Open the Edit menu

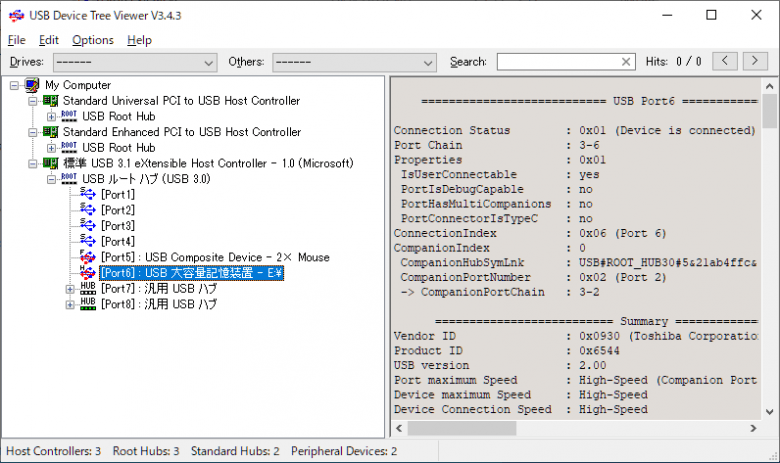coord(49,40)
